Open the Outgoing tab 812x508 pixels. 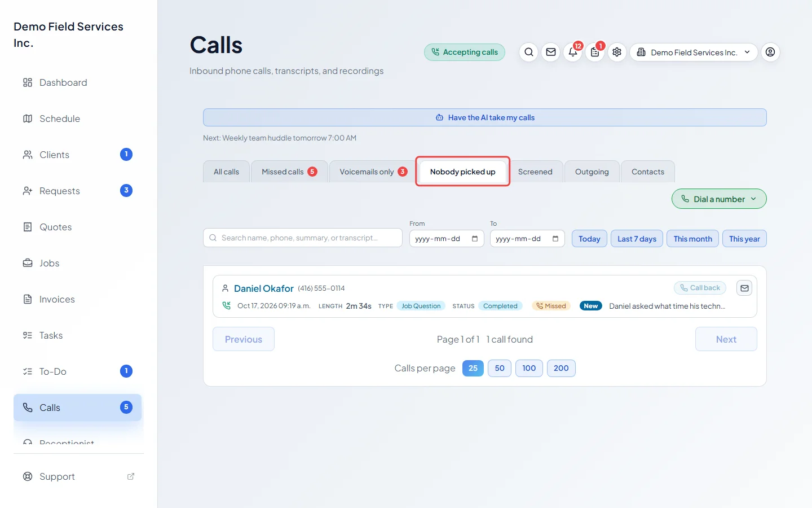coord(592,172)
